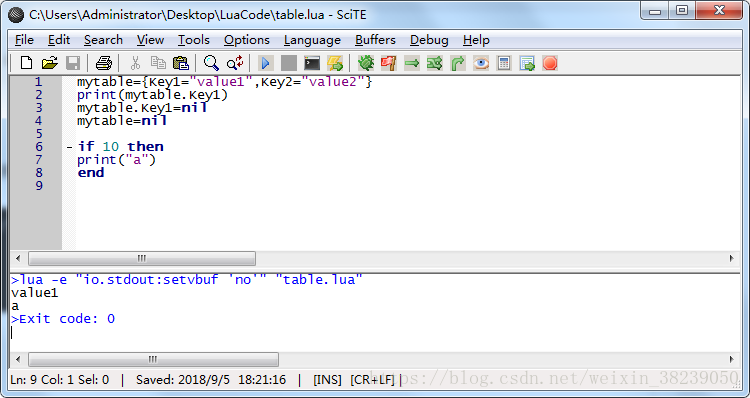Click the 'value1' output line
This screenshot has width=750, height=398.
[x=34, y=293]
